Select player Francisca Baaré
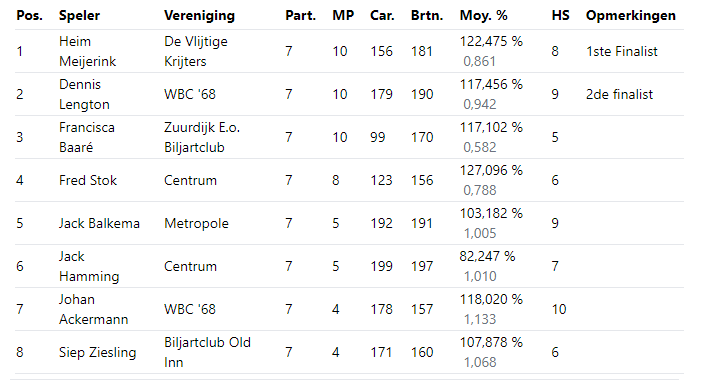 click(x=87, y=137)
